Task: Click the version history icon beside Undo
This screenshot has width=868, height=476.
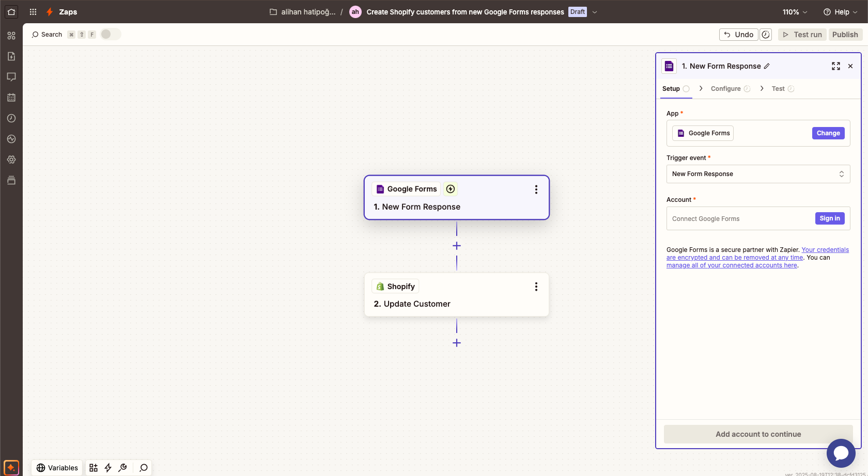Action: coord(766,35)
